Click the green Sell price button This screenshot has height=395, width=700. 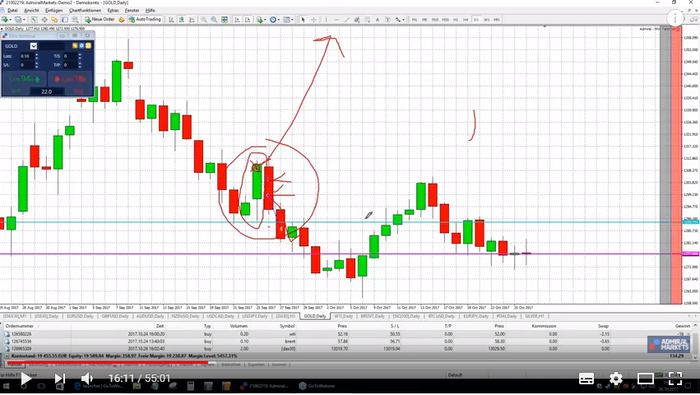click(25, 79)
